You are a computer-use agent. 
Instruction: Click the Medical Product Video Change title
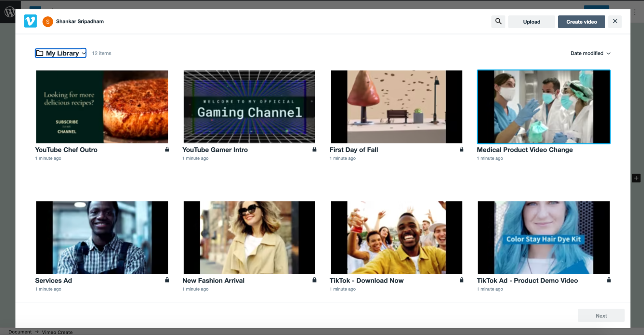pyautogui.click(x=525, y=150)
